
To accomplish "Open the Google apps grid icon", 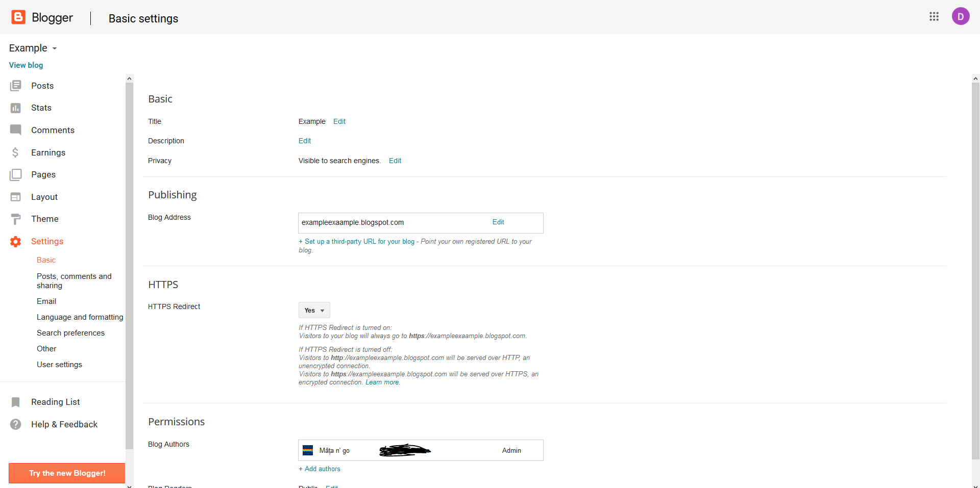I will click(934, 17).
